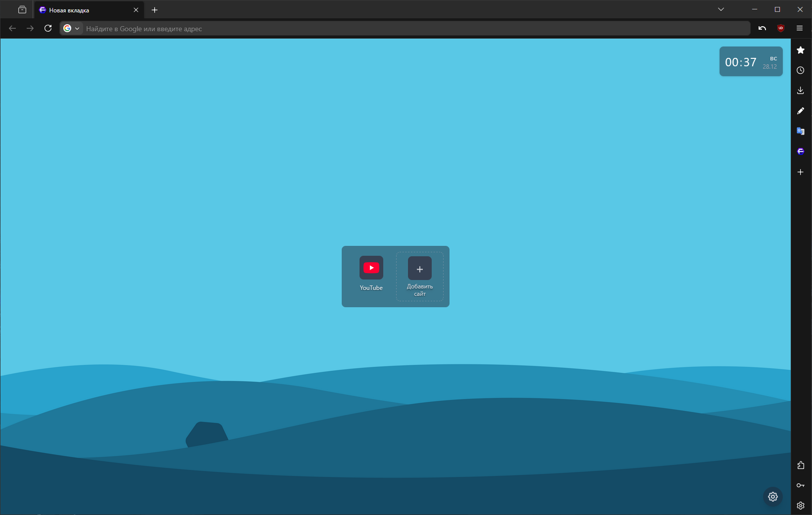Open new tab page settings gear
The width and height of the screenshot is (812, 515).
click(773, 497)
